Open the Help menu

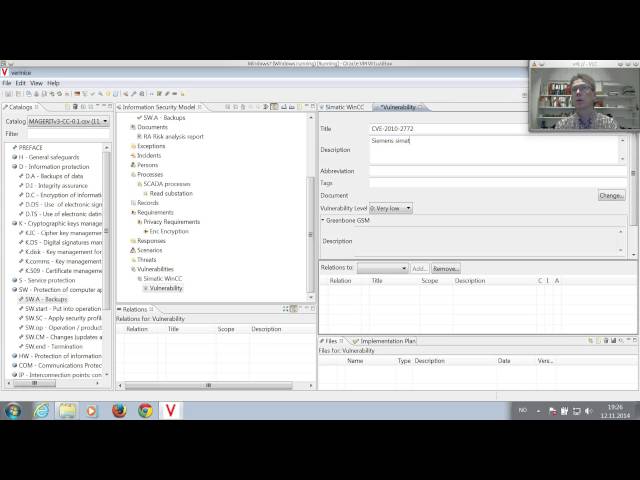[x=53, y=83]
